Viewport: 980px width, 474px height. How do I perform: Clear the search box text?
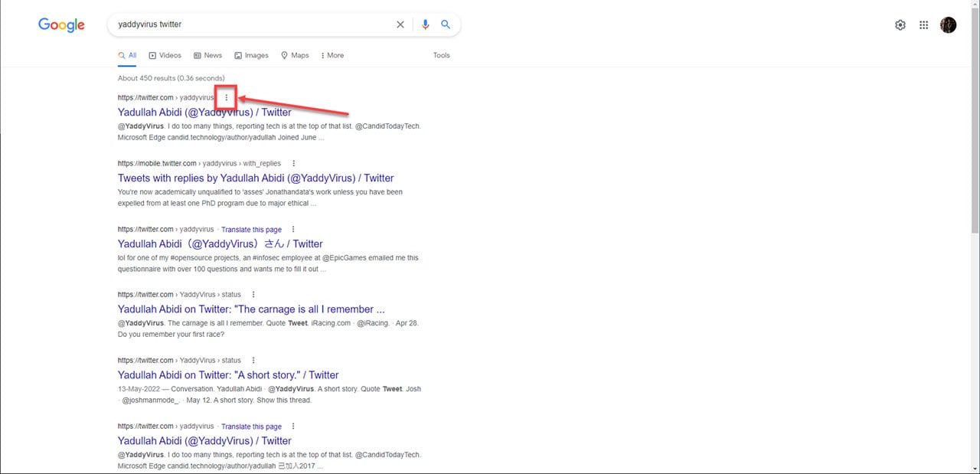[400, 25]
